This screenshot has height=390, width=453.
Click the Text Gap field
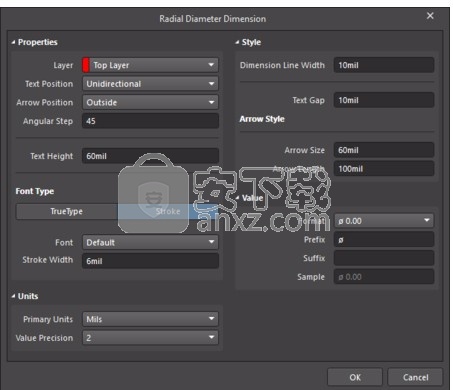click(384, 100)
